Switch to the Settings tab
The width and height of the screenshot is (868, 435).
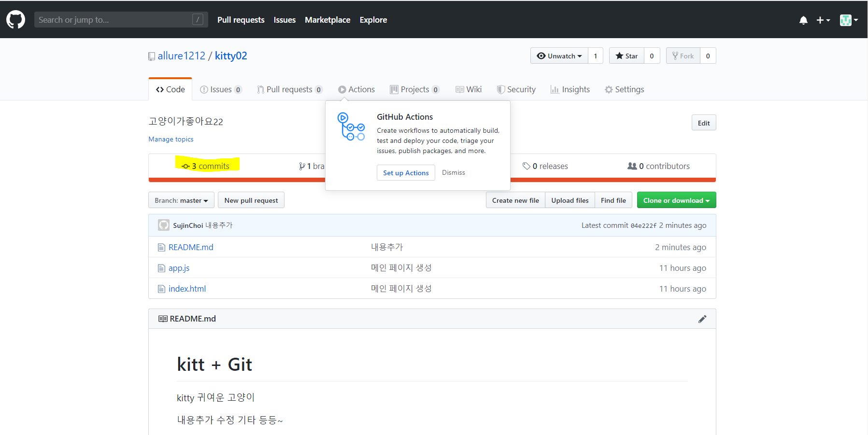624,89
